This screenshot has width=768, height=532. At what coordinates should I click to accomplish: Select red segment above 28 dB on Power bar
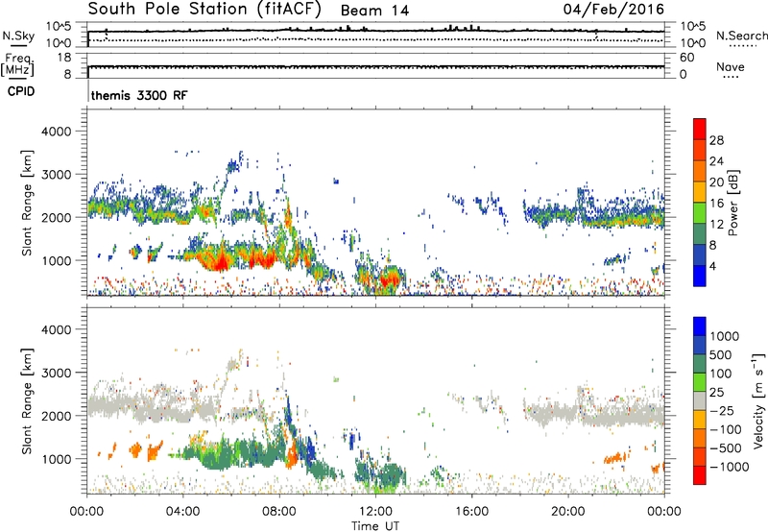click(x=700, y=129)
